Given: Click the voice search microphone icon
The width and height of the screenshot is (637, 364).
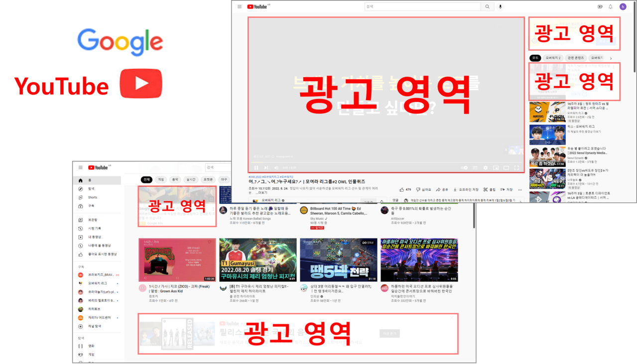Looking at the screenshot, I should pyautogui.click(x=501, y=6).
